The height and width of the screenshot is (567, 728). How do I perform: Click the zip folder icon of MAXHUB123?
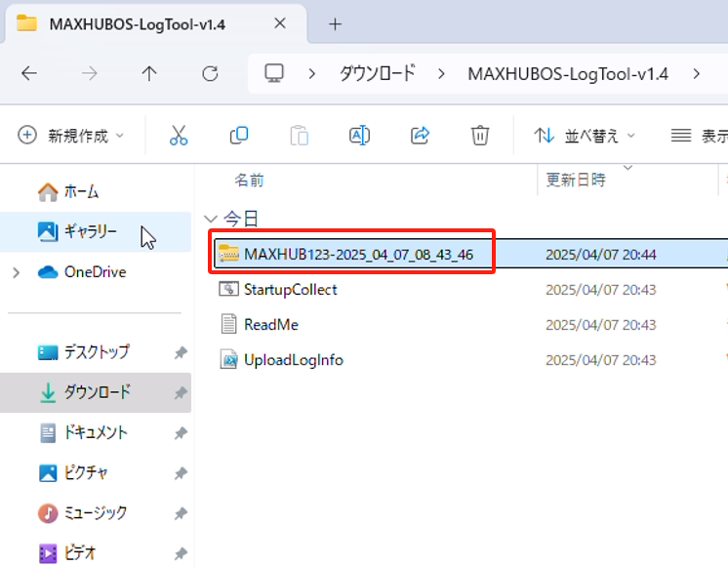click(x=228, y=254)
